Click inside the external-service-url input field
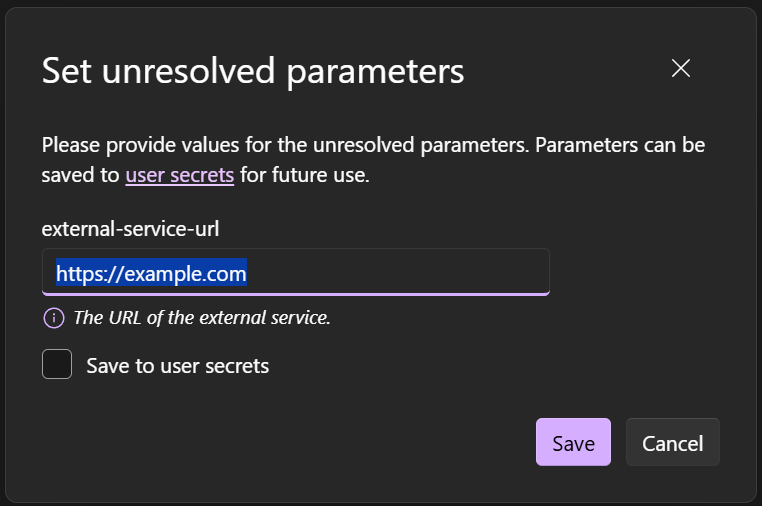The image size is (762, 506). [x=400, y=272]
